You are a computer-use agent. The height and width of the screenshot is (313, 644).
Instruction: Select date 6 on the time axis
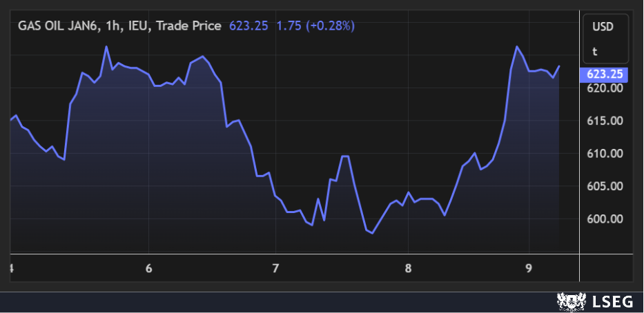coord(149,268)
